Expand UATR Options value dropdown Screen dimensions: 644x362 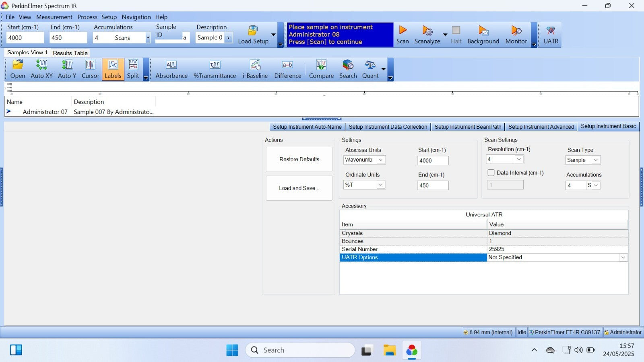623,257
